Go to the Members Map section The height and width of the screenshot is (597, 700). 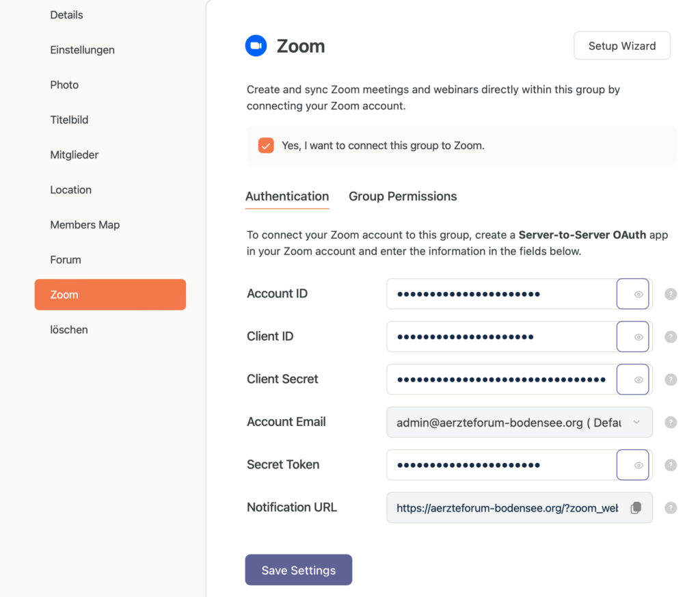coord(85,225)
